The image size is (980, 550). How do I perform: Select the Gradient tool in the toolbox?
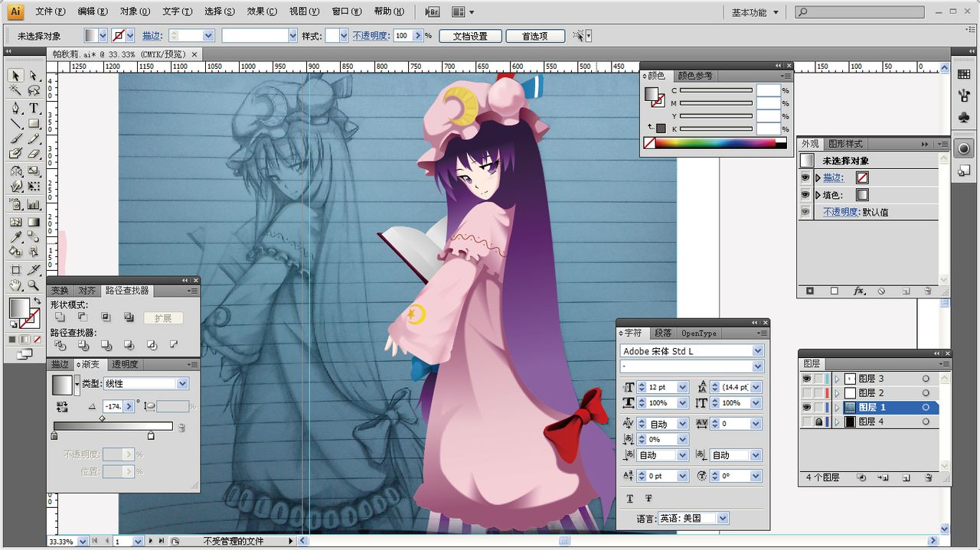[34, 222]
